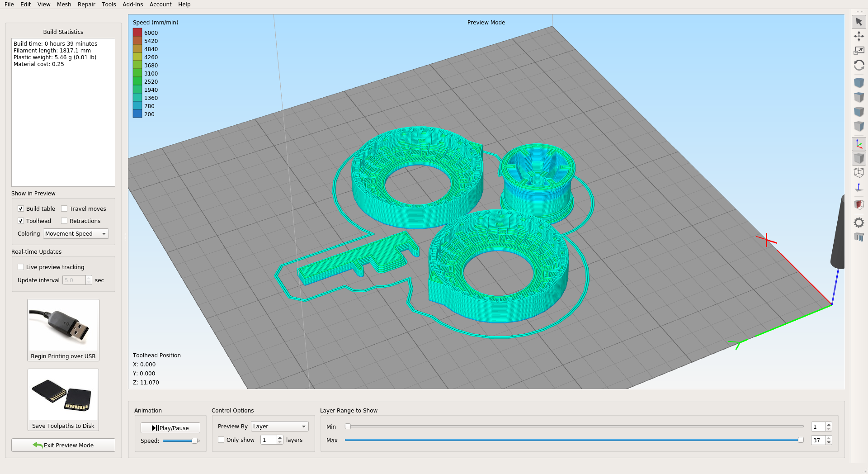Image resolution: width=868 pixels, height=474 pixels.
Task: Choose the move/translate tool
Action: tap(859, 36)
